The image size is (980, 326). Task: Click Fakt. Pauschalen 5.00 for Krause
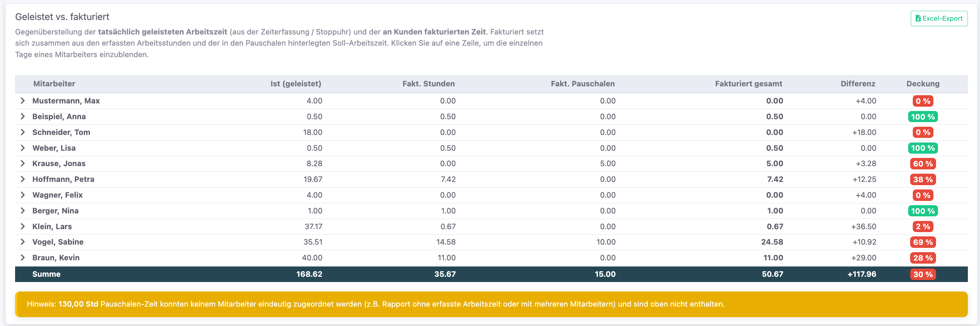(607, 163)
